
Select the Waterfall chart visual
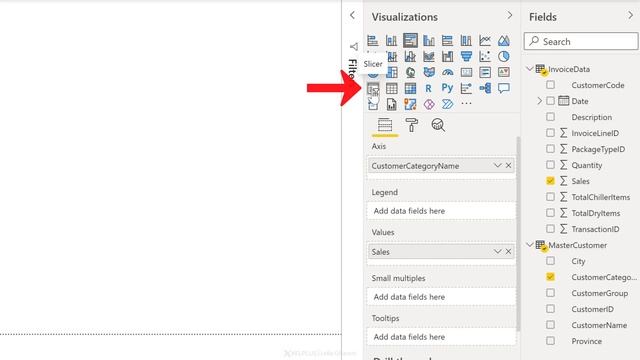[x=447, y=56]
